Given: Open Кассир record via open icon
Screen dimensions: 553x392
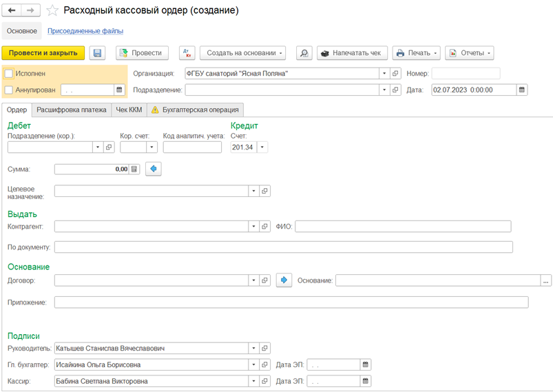Looking at the screenshot, I should click(264, 381).
